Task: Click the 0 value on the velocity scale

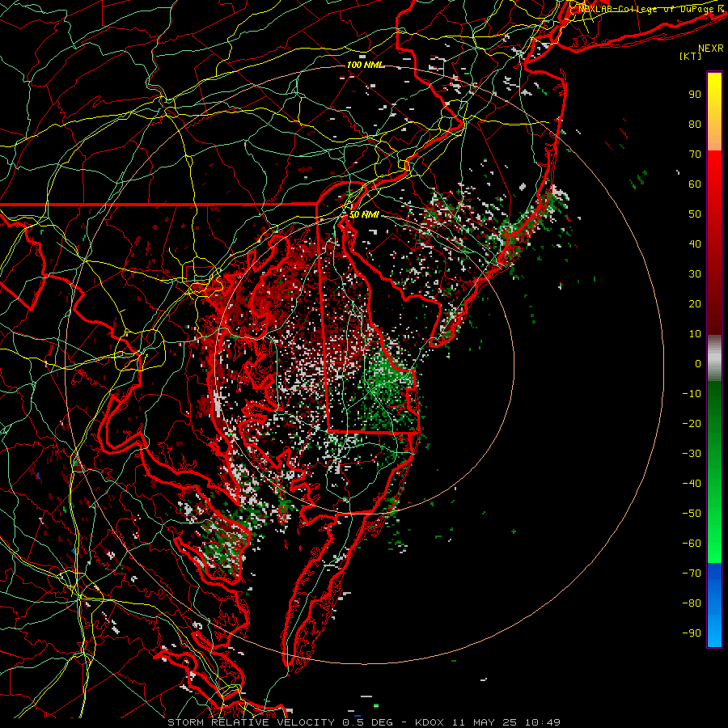Action: coord(698,363)
